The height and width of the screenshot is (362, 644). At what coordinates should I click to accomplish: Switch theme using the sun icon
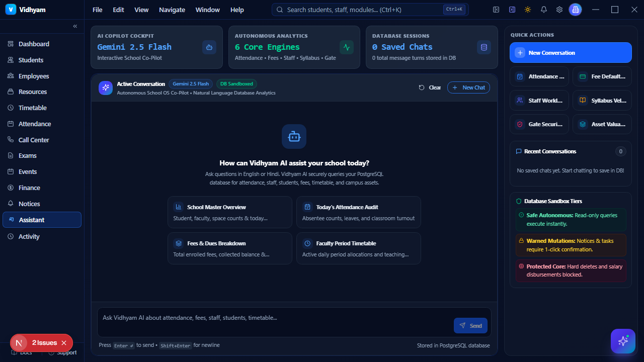(527, 10)
